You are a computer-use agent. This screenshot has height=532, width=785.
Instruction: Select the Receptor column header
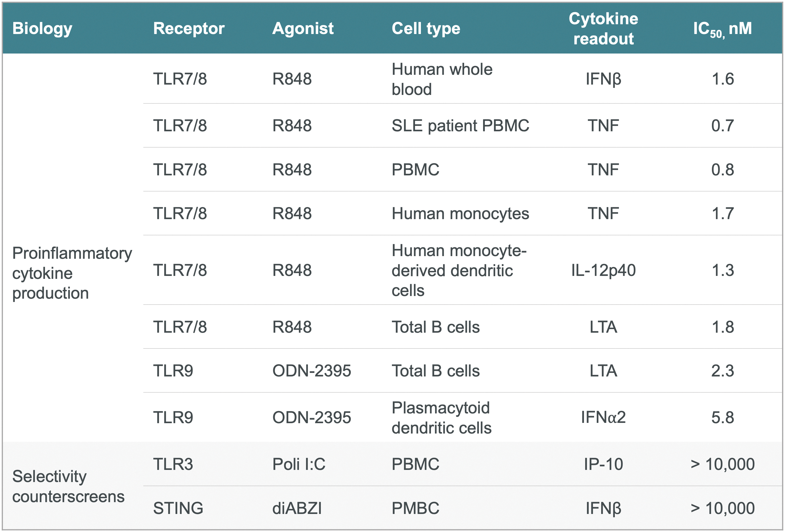189,28
